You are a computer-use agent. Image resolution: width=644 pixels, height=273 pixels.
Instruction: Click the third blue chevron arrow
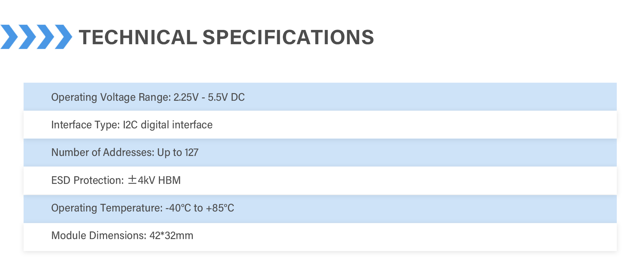[45, 37]
